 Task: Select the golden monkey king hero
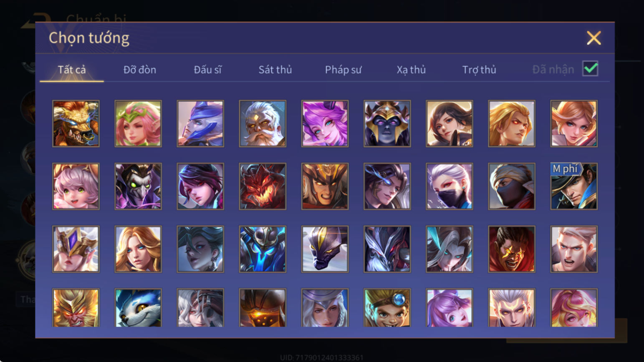(76, 308)
